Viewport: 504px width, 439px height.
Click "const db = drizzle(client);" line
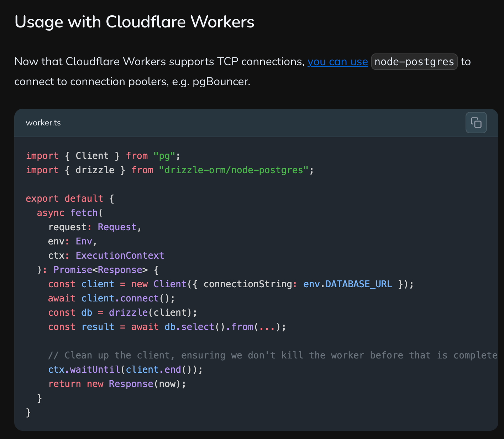[x=122, y=313]
